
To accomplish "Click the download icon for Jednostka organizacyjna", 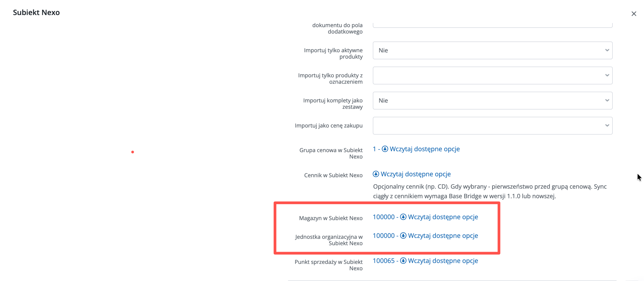I will [403, 236].
